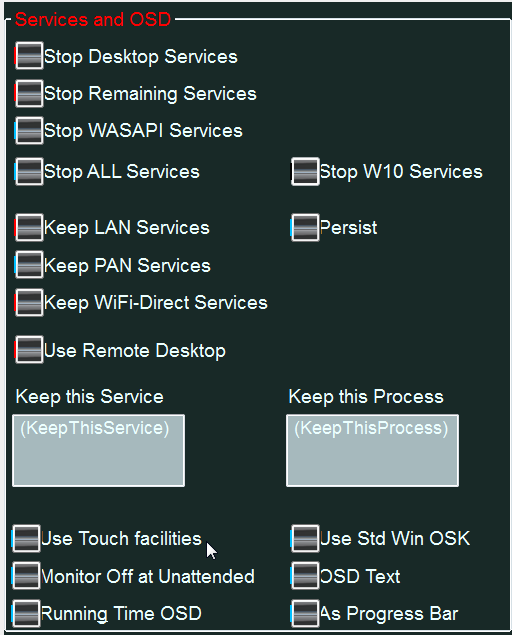Tick the Stop ALL Services box

click(x=29, y=172)
